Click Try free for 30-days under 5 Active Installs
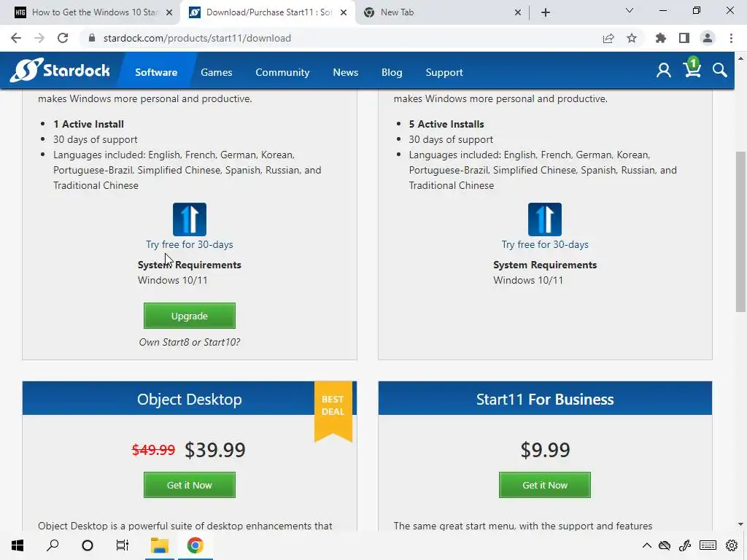 [x=545, y=244]
